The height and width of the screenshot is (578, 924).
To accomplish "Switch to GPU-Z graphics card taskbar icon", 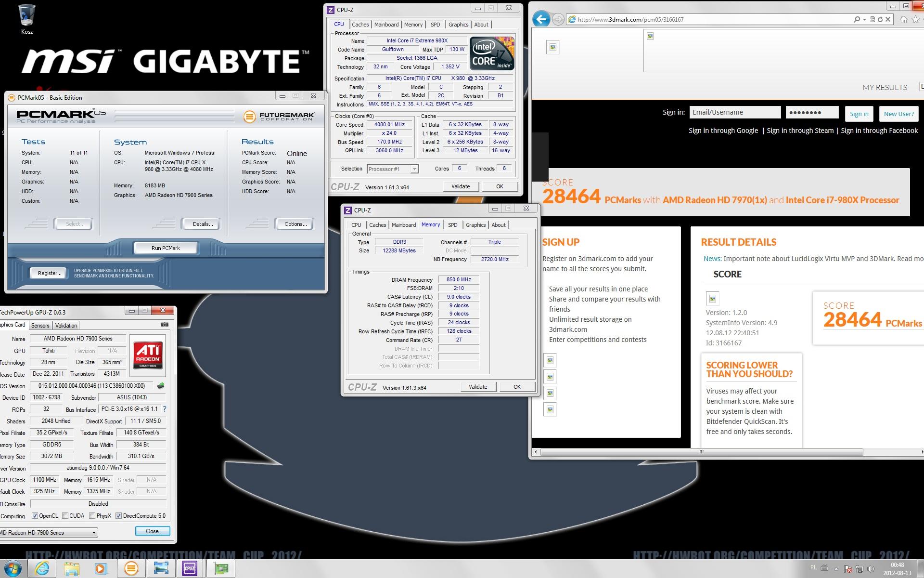I will pos(221,568).
